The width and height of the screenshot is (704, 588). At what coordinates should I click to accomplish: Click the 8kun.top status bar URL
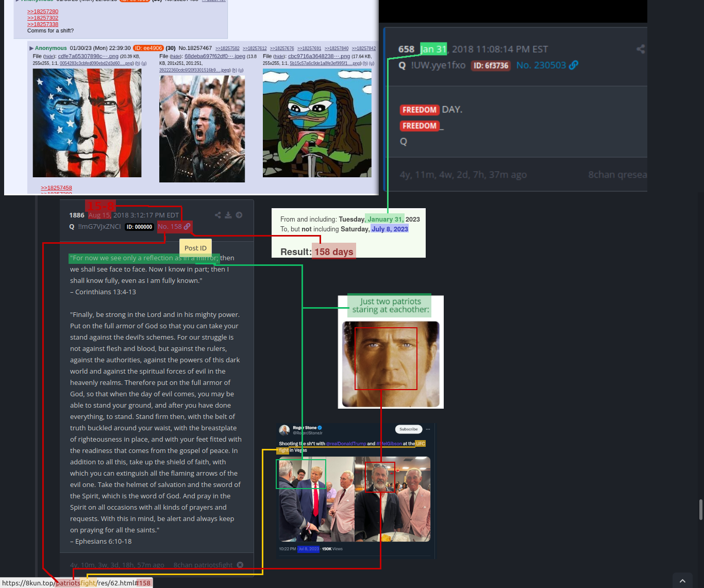pos(77,583)
